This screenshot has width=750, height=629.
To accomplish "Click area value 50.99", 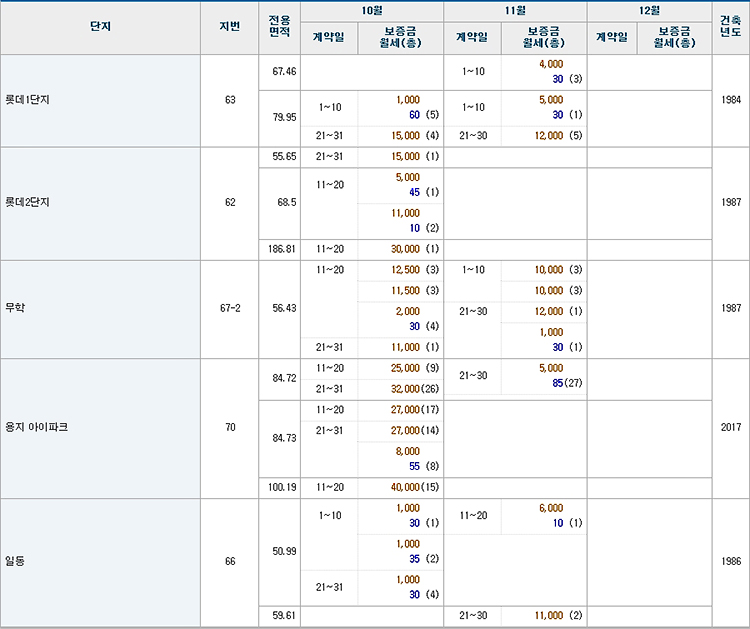I will (x=284, y=552).
